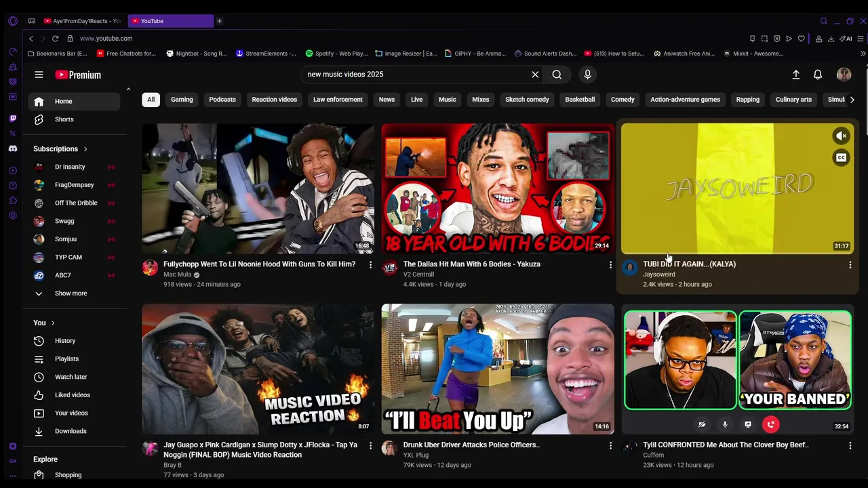Expand Show more subscriptions
The height and width of the screenshot is (488, 868).
(74, 293)
